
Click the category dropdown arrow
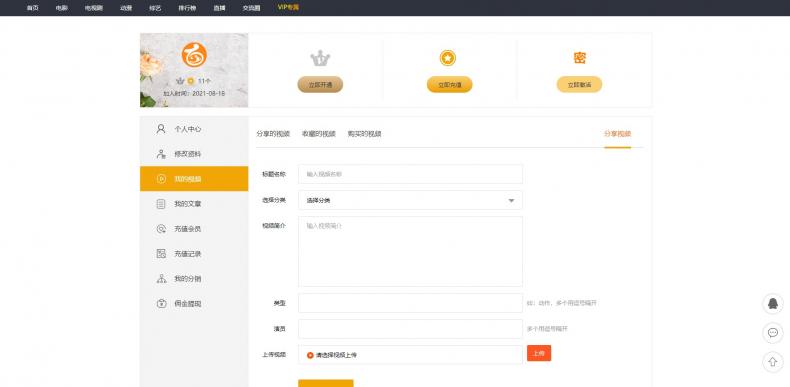(x=511, y=201)
